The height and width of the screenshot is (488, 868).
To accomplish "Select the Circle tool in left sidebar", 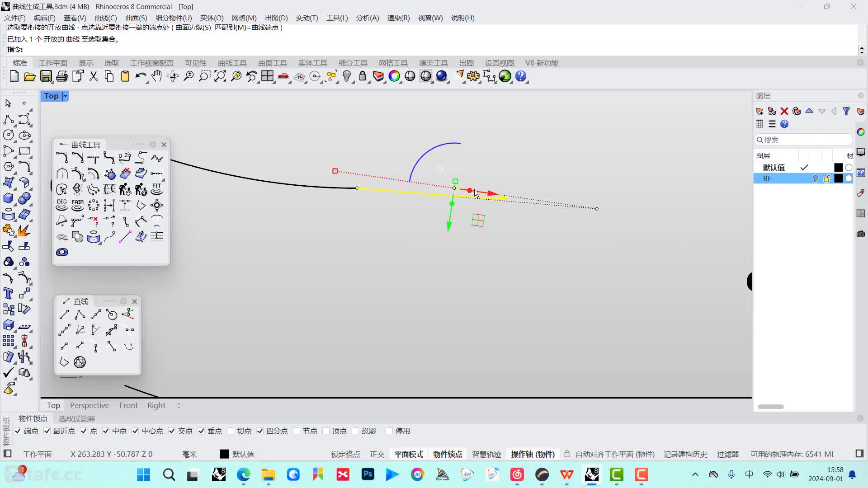I will [8, 135].
